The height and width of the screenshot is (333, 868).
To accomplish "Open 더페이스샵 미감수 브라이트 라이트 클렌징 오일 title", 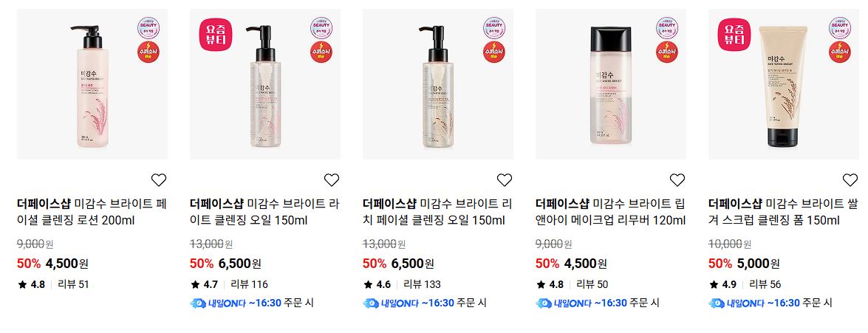I will 264,212.
